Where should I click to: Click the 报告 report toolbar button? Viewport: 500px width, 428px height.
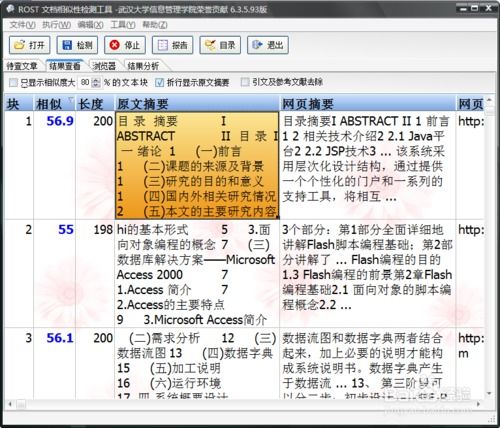pyautogui.click(x=173, y=45)
